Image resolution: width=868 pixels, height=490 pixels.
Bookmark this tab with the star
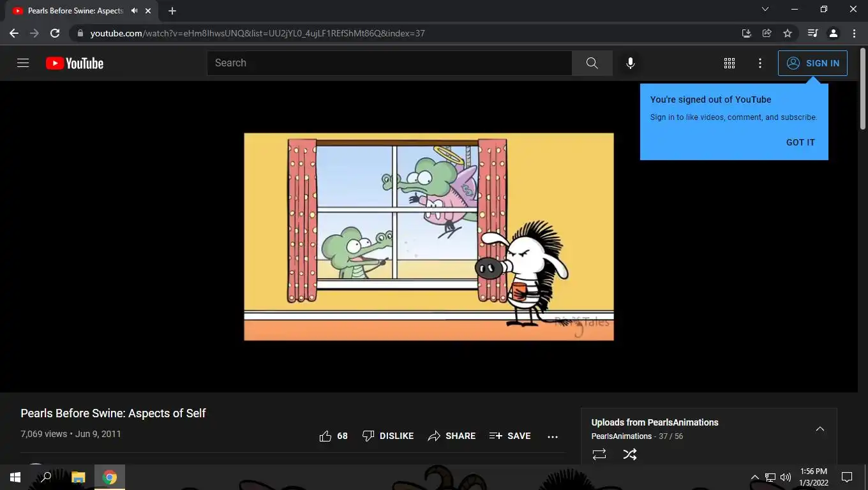click(788, 33)
